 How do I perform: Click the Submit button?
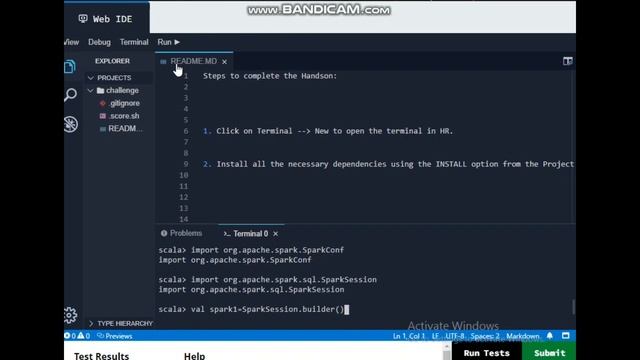[549, 352]
